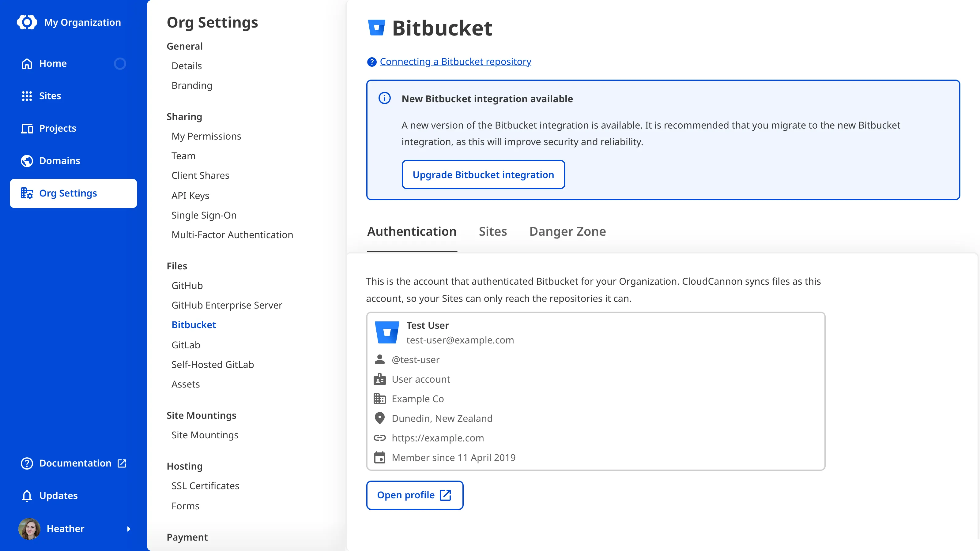Viewport: 980px width, 551px height.
Task: Switch to the Sites tab
Action: [493, 231]
